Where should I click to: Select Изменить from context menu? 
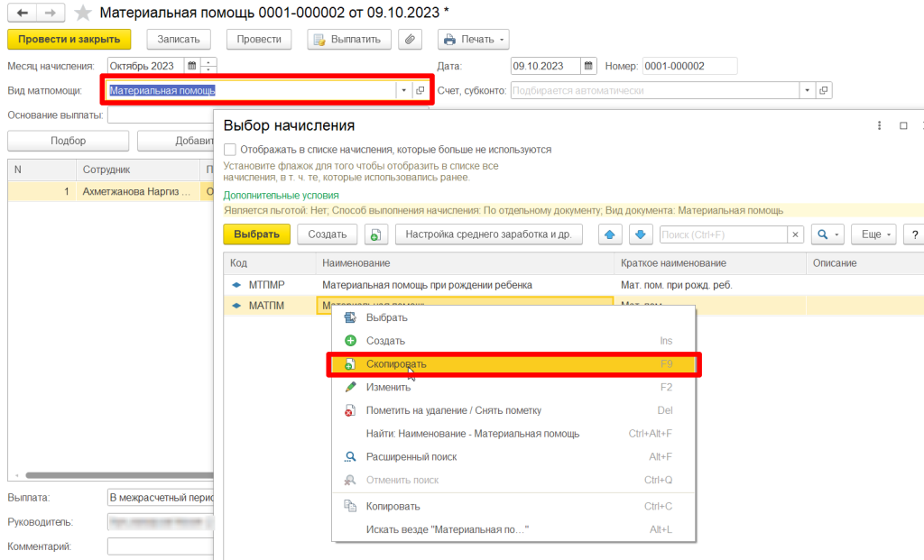[x=388, y=387]
